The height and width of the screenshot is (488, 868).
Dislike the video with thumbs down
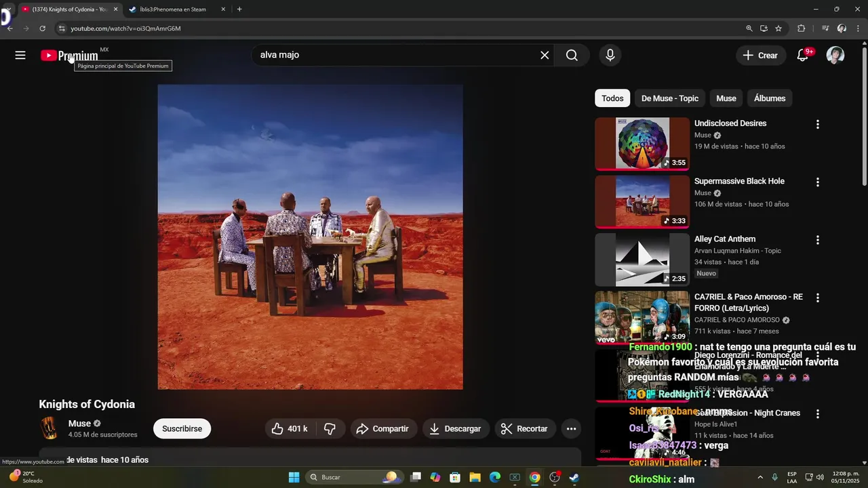click(330, 428)
